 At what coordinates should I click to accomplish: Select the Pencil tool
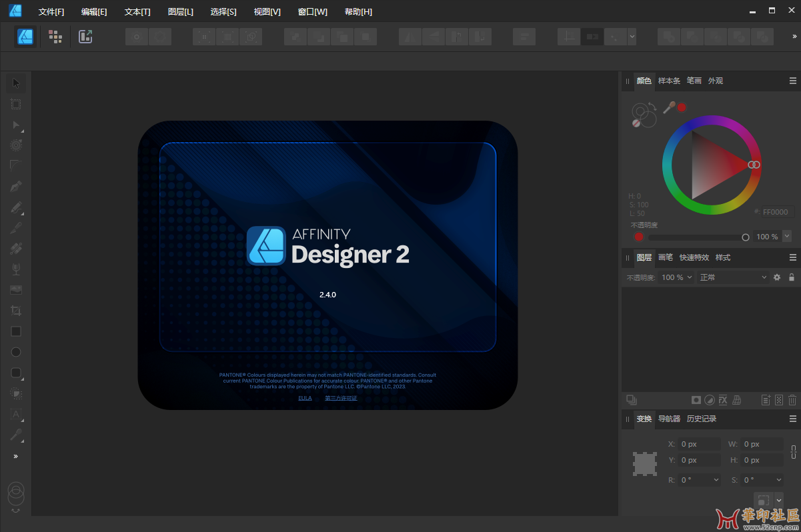pos(16,207)
